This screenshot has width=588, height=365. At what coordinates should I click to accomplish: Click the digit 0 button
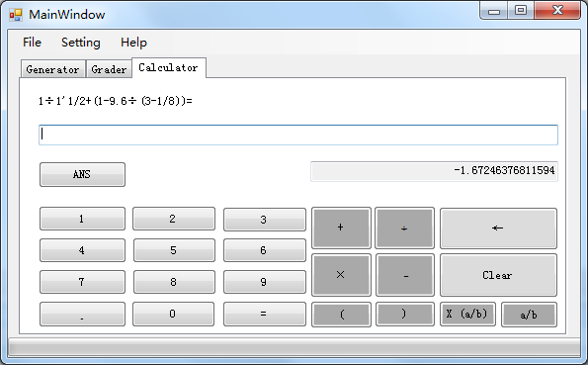point(173,314)
